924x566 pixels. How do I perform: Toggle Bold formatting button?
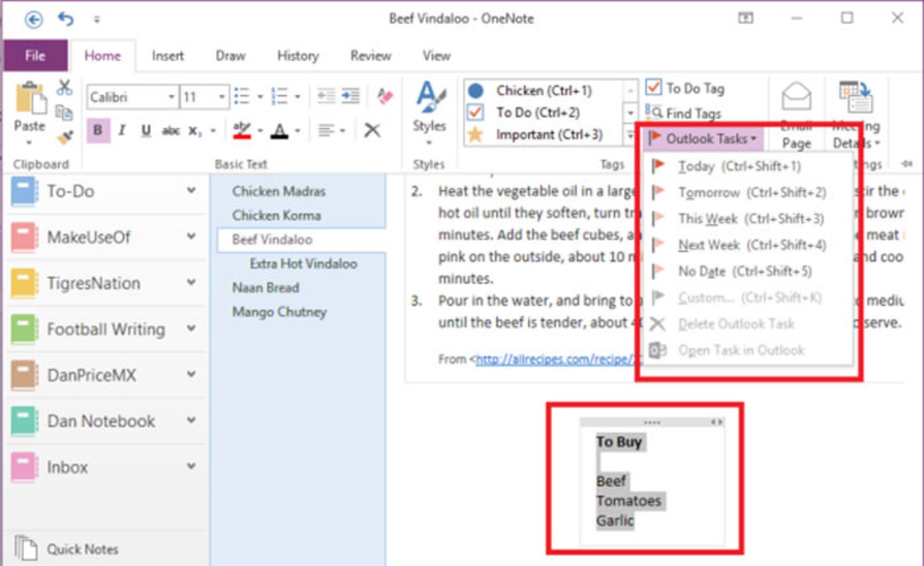98,130
